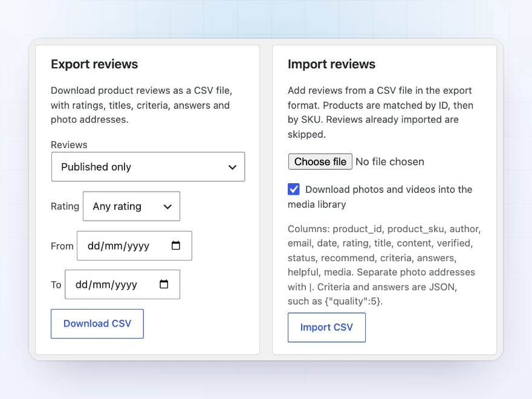This screenshot has height=399, width=532.
Task: Click the Choose file button
Action: (x=320, y=161)
